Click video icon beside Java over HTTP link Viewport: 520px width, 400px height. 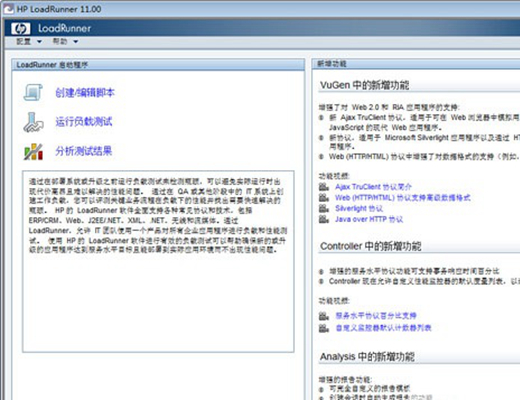(324, 219)
